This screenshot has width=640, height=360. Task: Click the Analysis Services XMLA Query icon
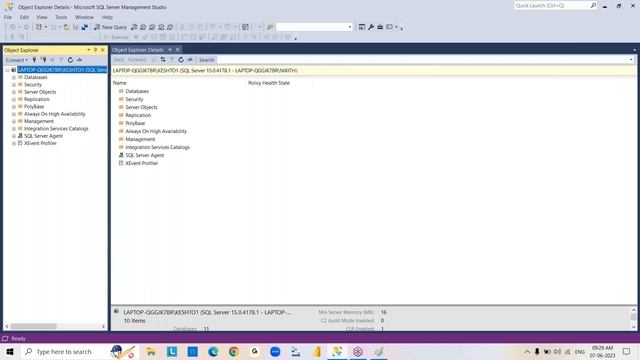pyautogui.click(x=161, y=27)
